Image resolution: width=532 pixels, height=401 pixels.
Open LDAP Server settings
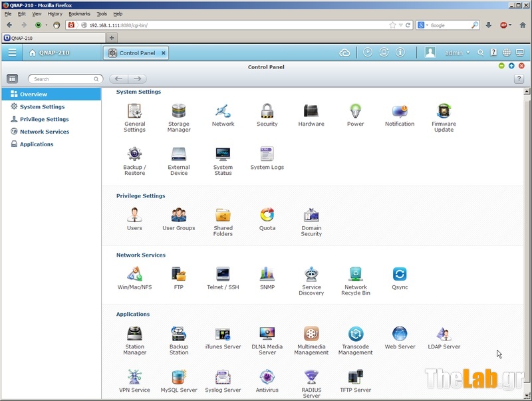[444, 338]
